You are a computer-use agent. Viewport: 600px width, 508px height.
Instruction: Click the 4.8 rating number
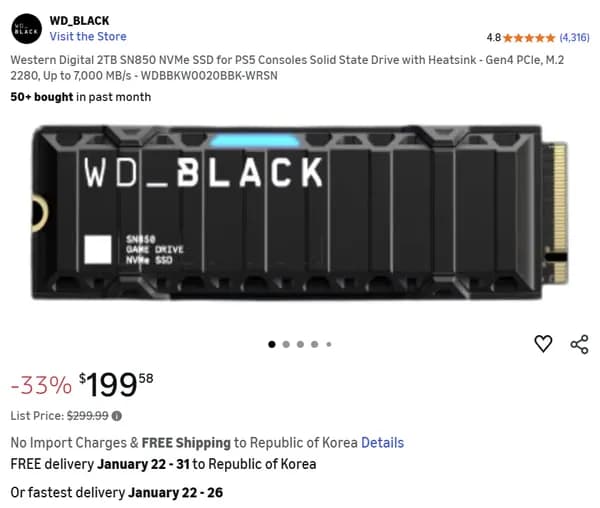click(x=494, y=37)
